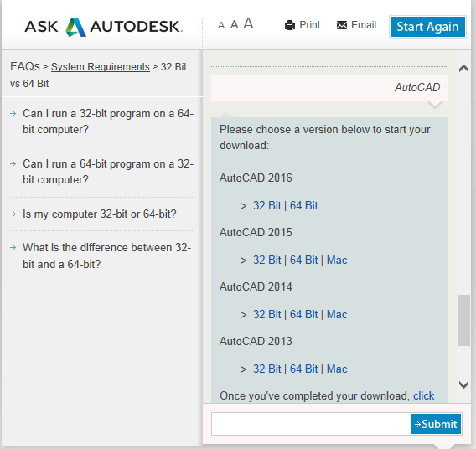Image resolution: width=476 pixels, height=449 pixels.
Task: Download AutoCAD 2014 64 Bit
Action: click(303, 315)
